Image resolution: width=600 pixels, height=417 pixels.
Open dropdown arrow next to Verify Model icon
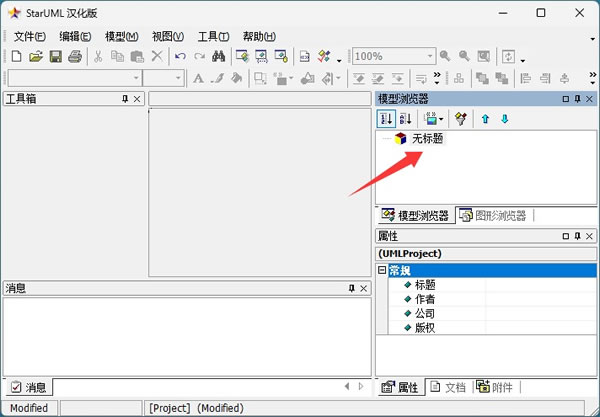[339, 60]
